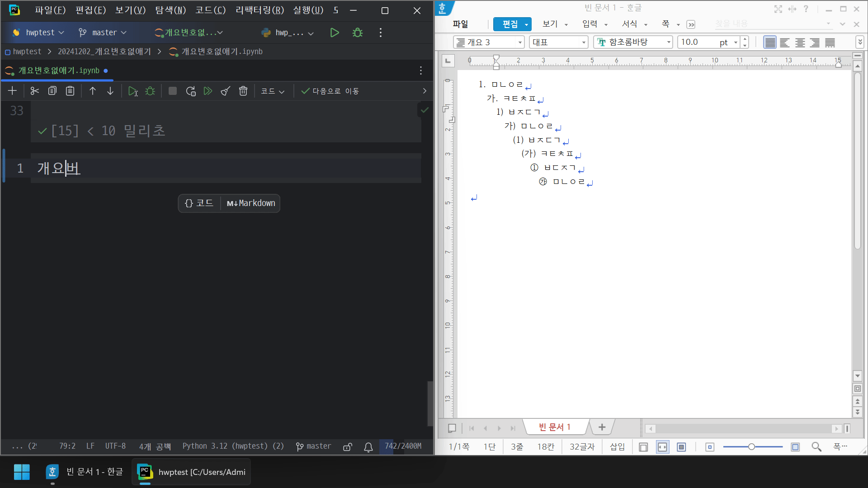Click the delete cell button (trash icon)
Screen dimensions: 868x488
(x=243, y=90)
